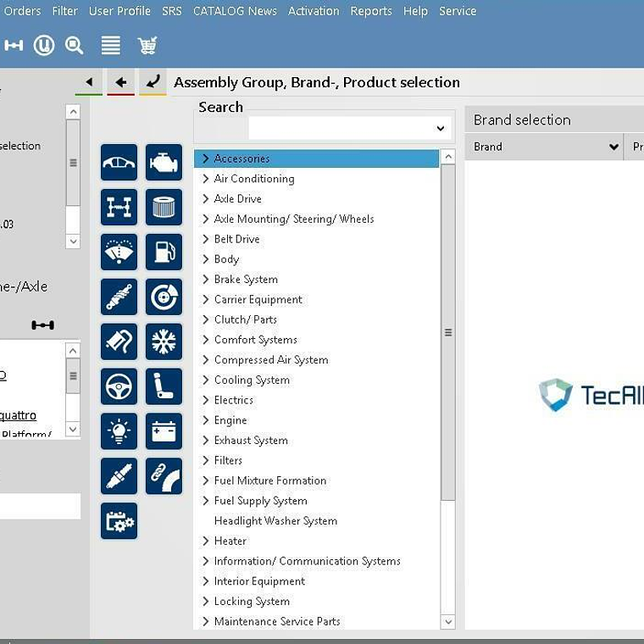Screen dimensions: 644x644
Task: Click the assembly list scrollbar down arrow
Action: tap(448, 622)
